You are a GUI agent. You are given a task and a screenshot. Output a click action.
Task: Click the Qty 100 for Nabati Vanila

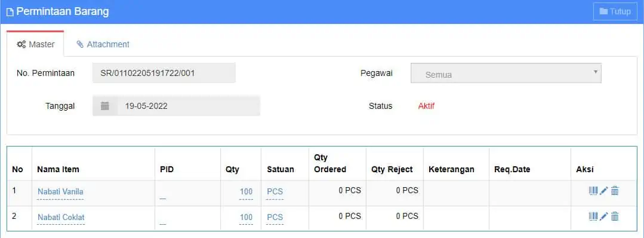click(246, 191)
